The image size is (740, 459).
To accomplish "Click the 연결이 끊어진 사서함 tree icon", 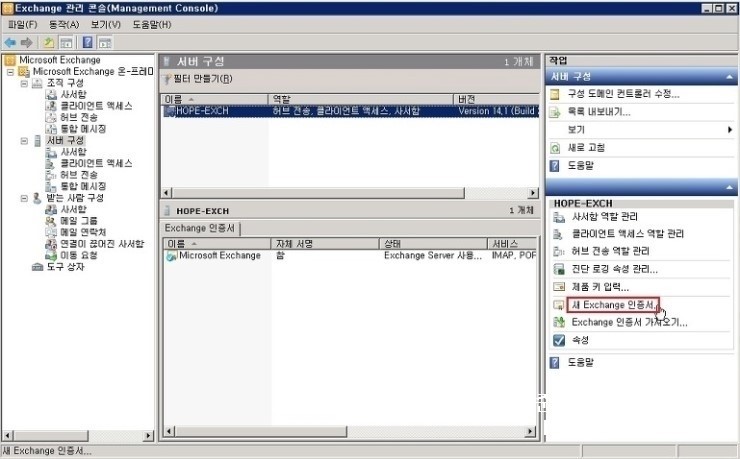I will 51,244.
